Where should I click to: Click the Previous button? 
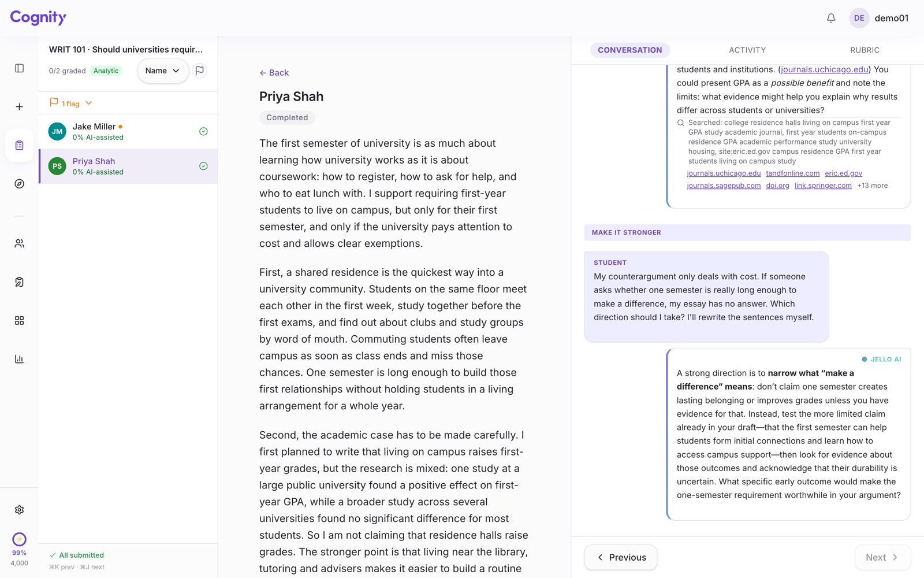[x=621, y=557]
